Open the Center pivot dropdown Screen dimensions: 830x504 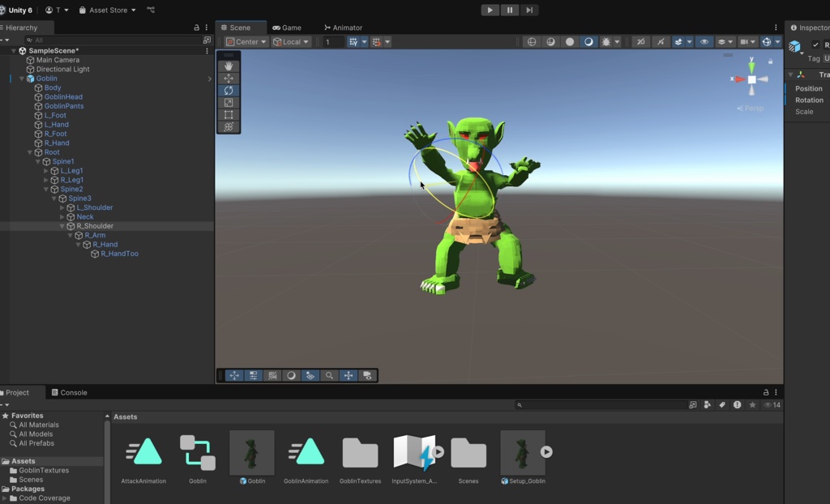246,41
